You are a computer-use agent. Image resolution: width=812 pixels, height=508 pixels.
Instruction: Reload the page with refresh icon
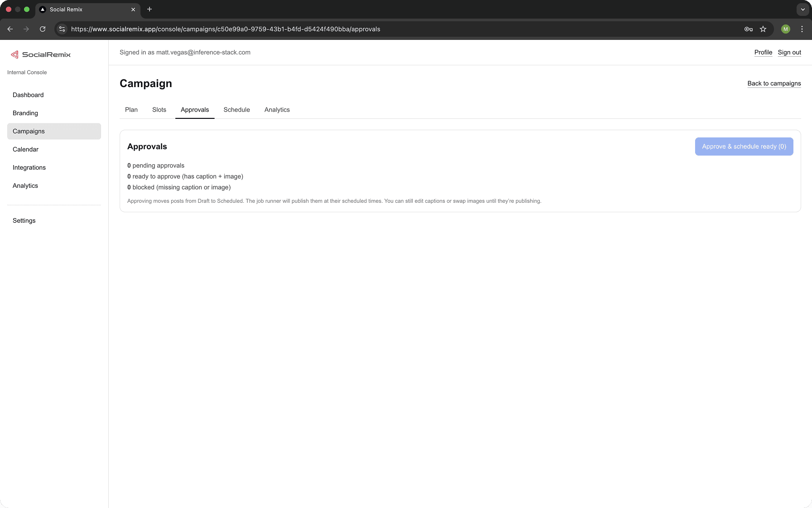(x=43, y=29)
